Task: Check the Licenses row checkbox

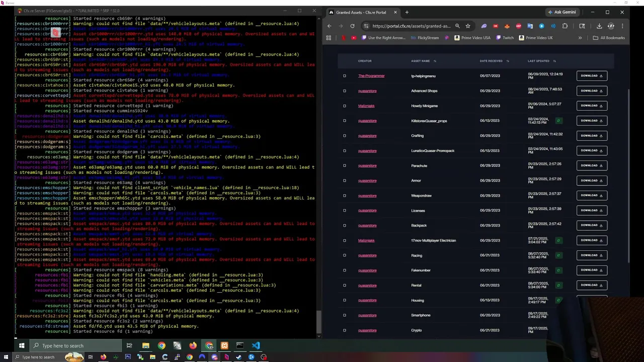Action: 345,211
